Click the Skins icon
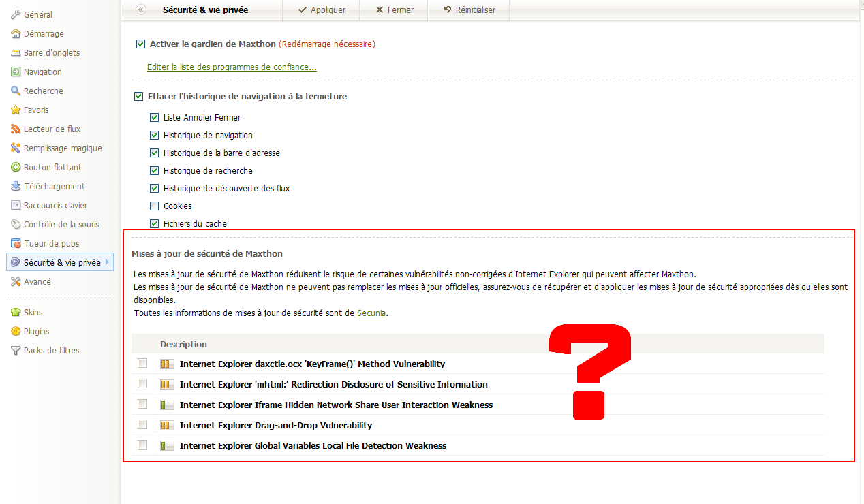This screenshot has height=504, width=864. (x=16, y=313)
